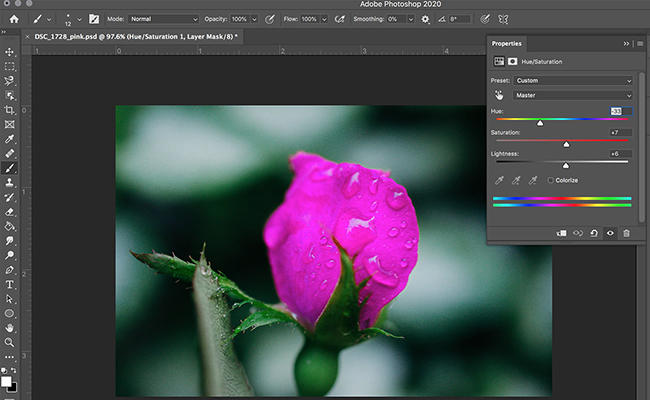Screen dimensions: 650x400
Task: Open smoothing options gear icon
Action: (425, 19)
